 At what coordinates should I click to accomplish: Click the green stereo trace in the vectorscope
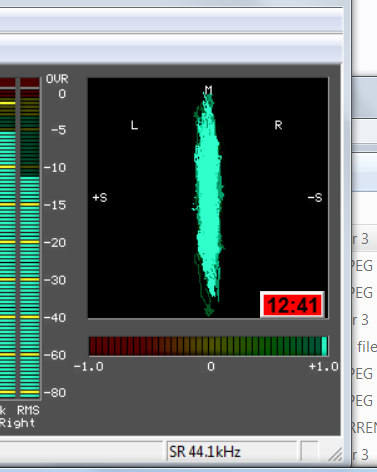[x=208, y=200]
